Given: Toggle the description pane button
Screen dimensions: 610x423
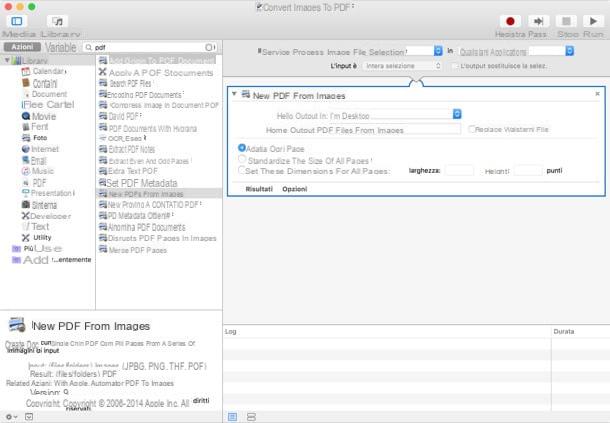Looking at the screenshot, I should [x=29, y=417].
